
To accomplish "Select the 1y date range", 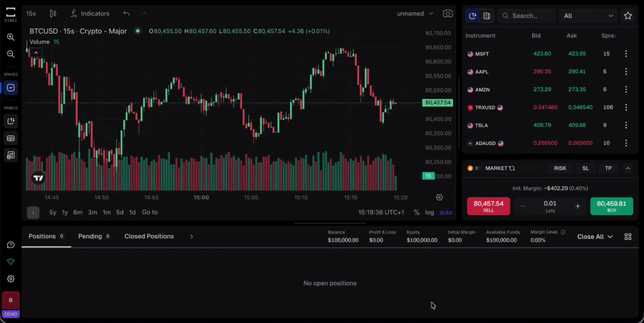I will pos(64,213).
